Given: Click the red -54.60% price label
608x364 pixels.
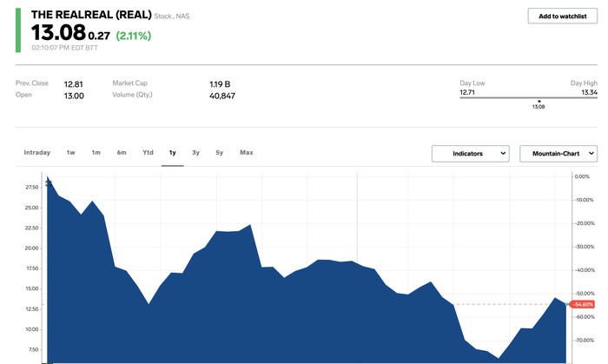Looking at the screenshot, I should click(583, 304).
